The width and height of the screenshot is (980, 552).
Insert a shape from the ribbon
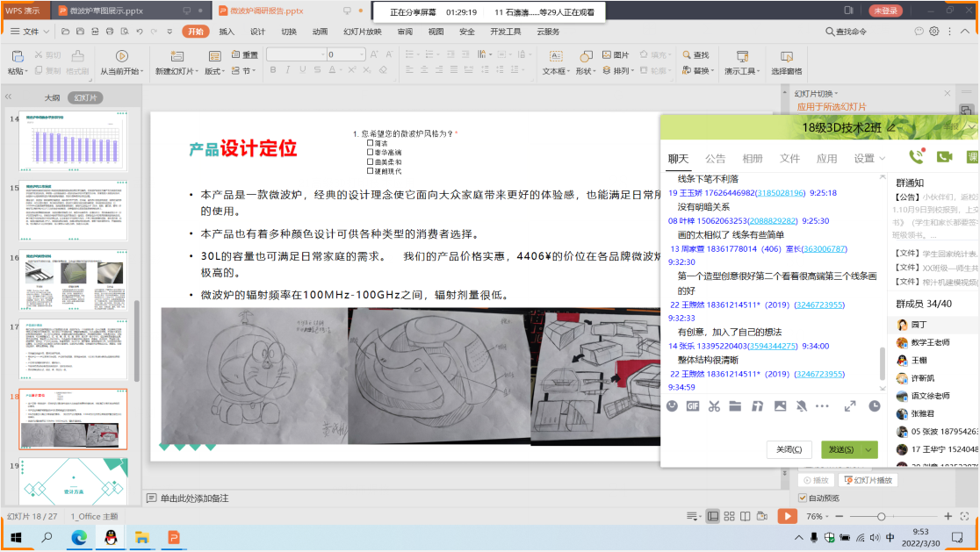[x=586, y=63]
